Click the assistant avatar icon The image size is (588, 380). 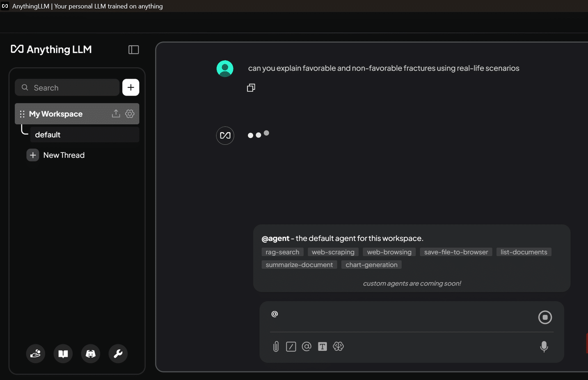pos(225,136)
